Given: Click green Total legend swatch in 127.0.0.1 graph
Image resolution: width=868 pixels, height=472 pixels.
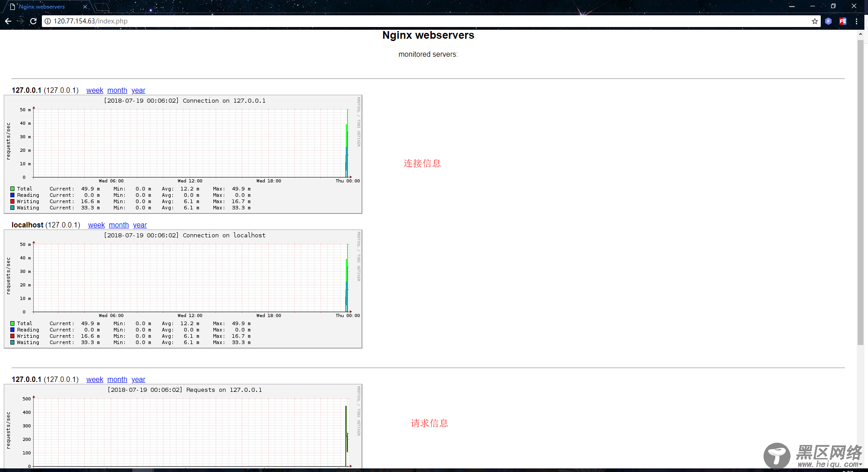Looking at the screenshot, I should click(13, 189).
